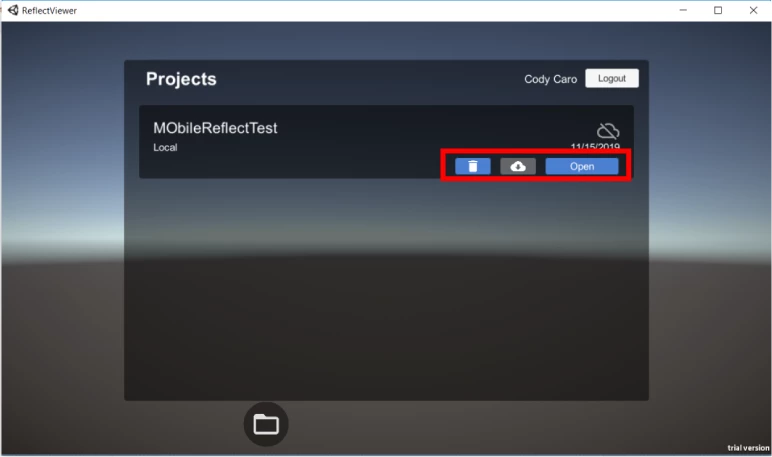The image size is (772, 457).
Task: Delete the MObileReflectTest project with the trash icon
Action: point(473,166)
